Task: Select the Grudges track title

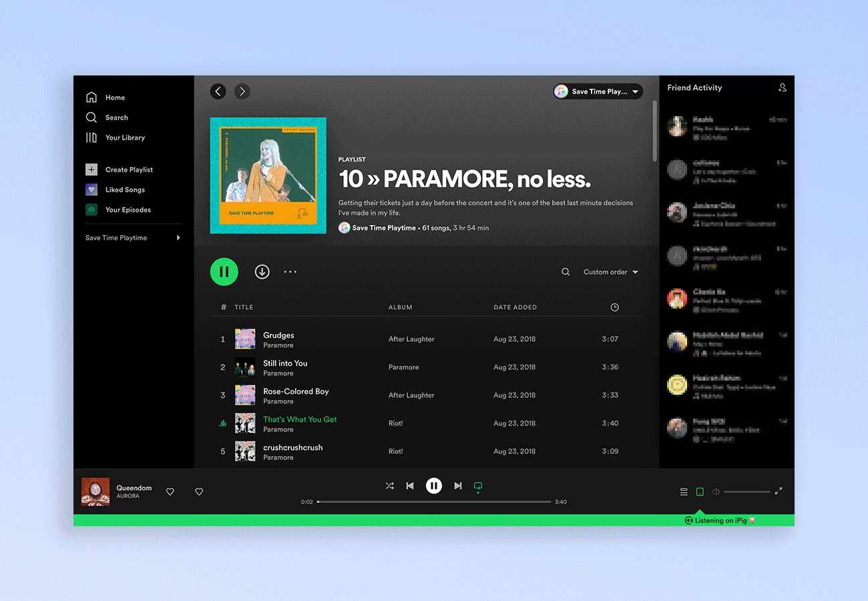Action: pos(278,335)
